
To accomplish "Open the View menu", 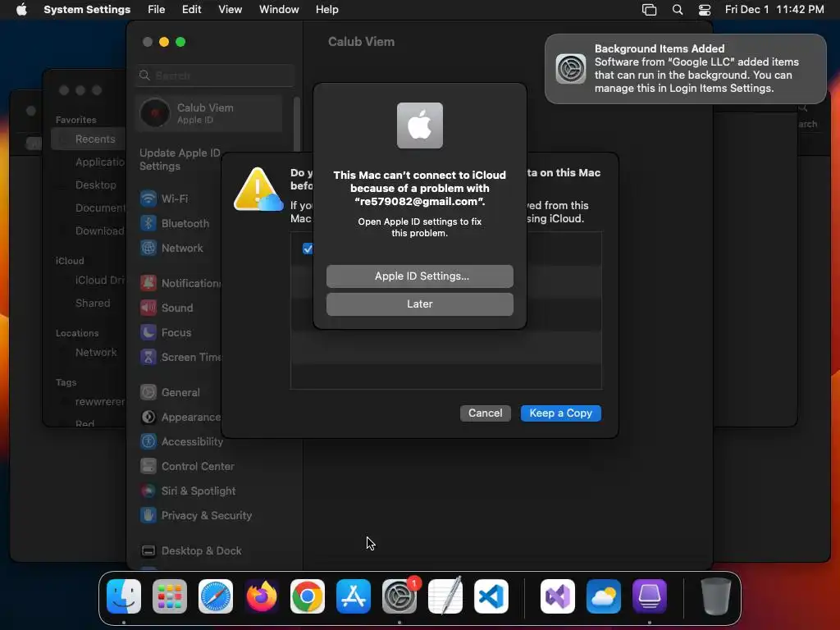I will pos(230,9).
